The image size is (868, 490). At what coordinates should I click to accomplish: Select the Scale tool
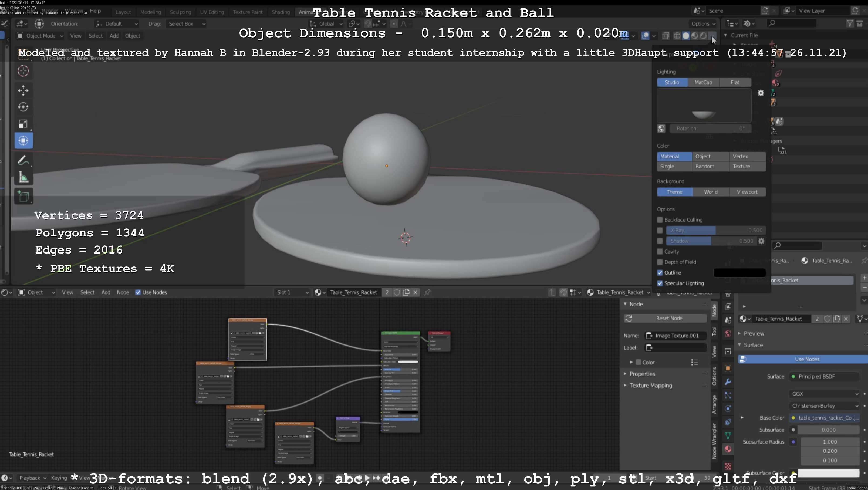tap(23, 124)
